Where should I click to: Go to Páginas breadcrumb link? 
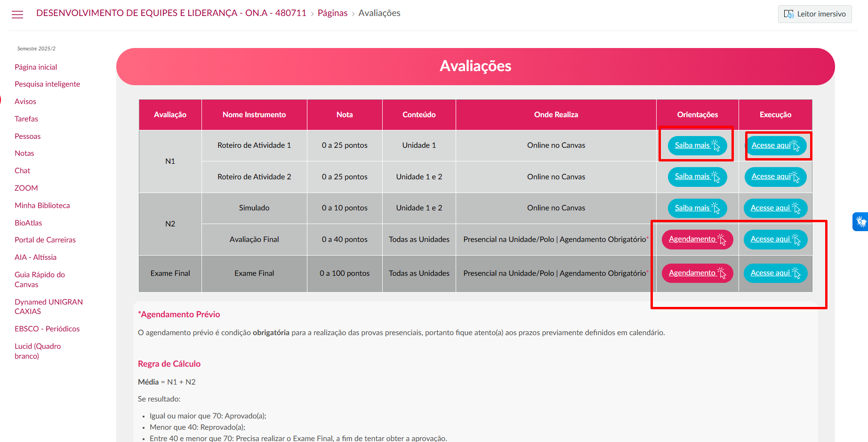[332, 13]
